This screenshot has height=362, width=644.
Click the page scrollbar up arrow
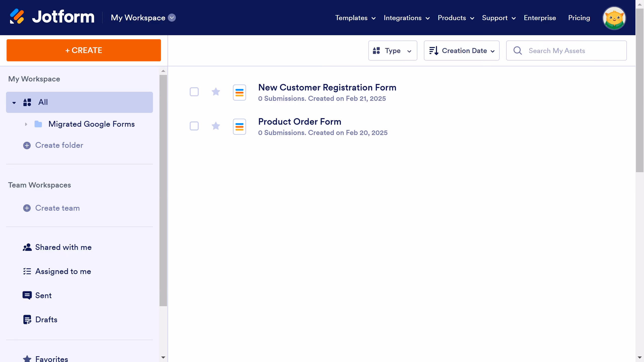click(x=640, y=5)
